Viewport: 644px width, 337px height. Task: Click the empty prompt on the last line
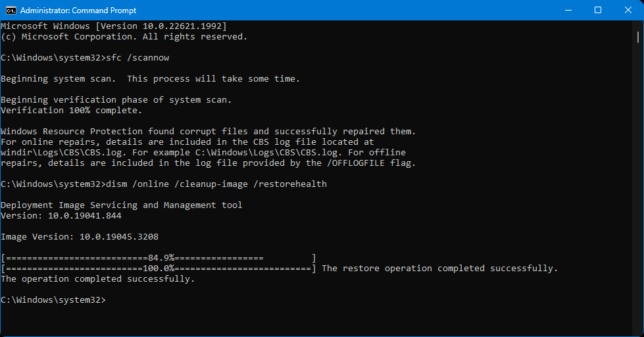tap(53, 300)
